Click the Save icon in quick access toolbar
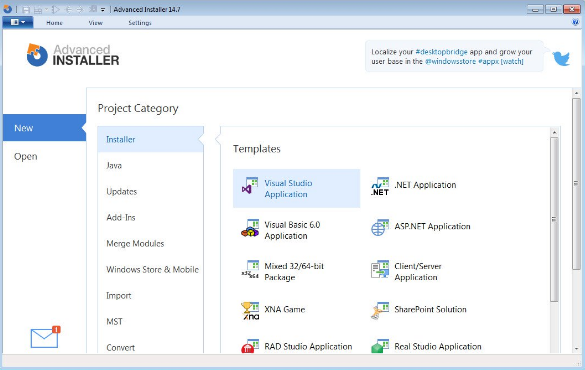The image size is (585, 370). point(26,9)
